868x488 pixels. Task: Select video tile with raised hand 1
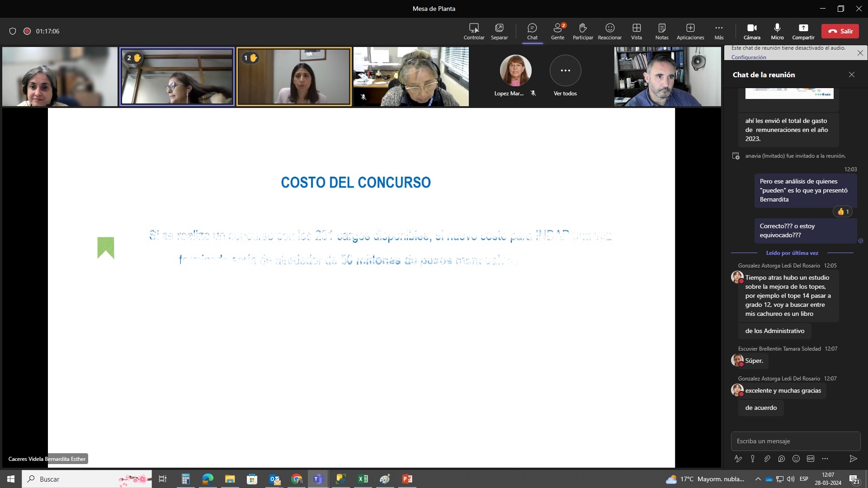pos(294,76)
